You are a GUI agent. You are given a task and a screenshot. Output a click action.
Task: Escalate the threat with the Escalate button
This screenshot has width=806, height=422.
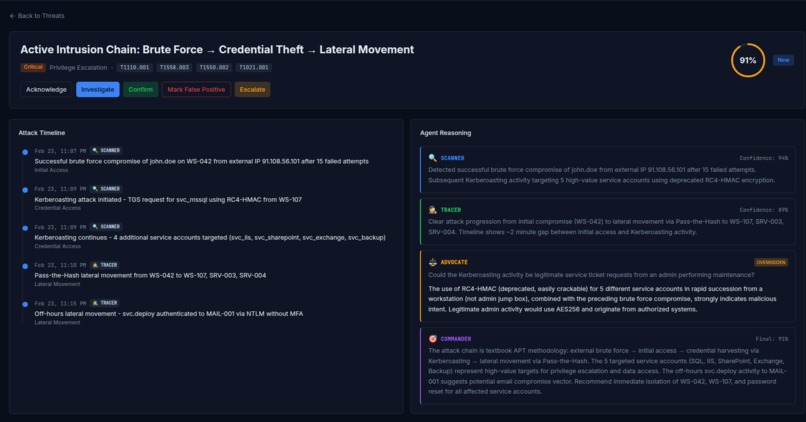coord(252,89)
